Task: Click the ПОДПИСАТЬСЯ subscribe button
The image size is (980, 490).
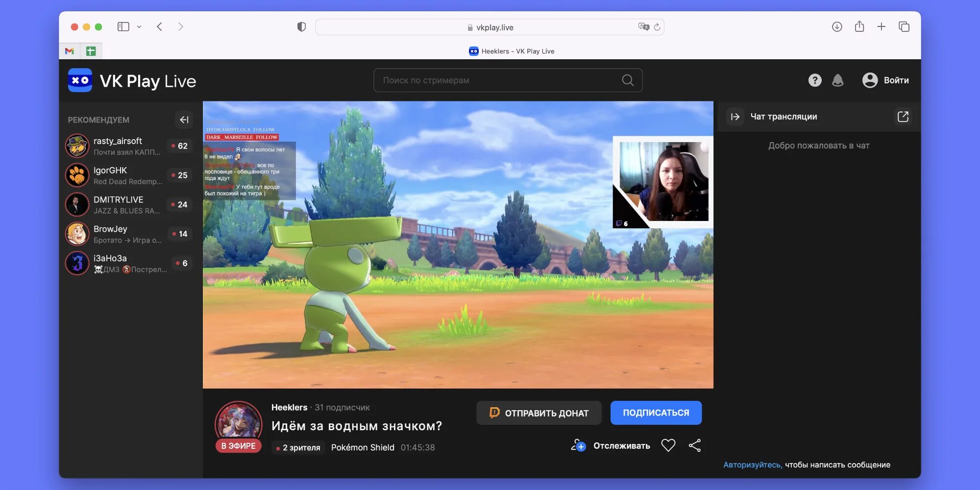Action: tap(656, 413)
